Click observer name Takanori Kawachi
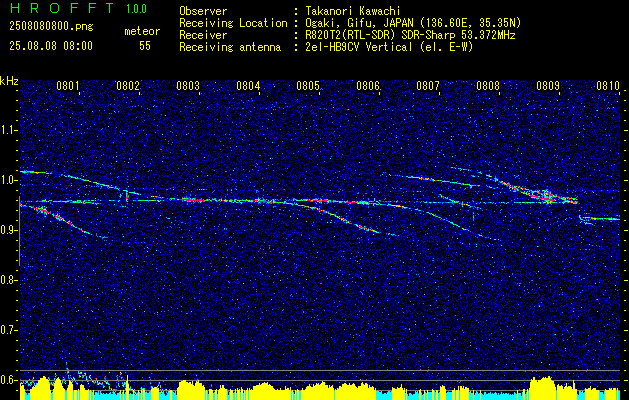This screenshot has height=400, width=629. point(351,11)
